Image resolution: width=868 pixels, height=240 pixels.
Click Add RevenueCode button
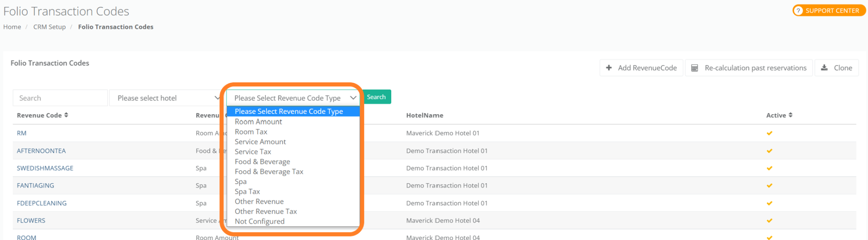641,68
